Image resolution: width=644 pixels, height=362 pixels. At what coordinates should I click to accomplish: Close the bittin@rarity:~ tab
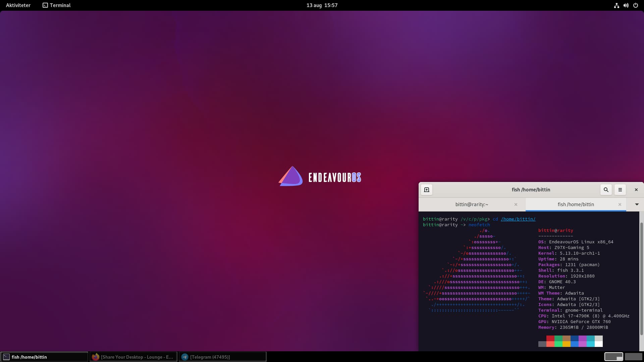[516, 204]
